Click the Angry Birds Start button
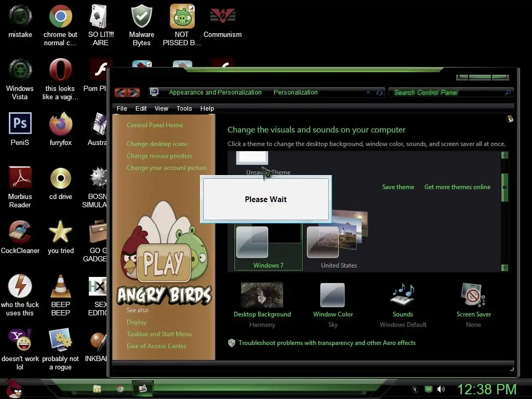Image resolution: width=532 pixels, height=399 pixels. click(x=14, y=389)
